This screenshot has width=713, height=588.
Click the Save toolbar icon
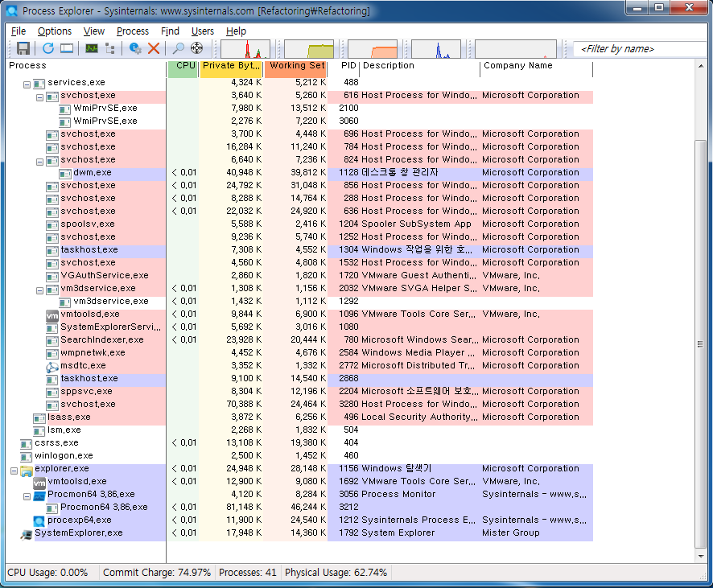point(23,48)
